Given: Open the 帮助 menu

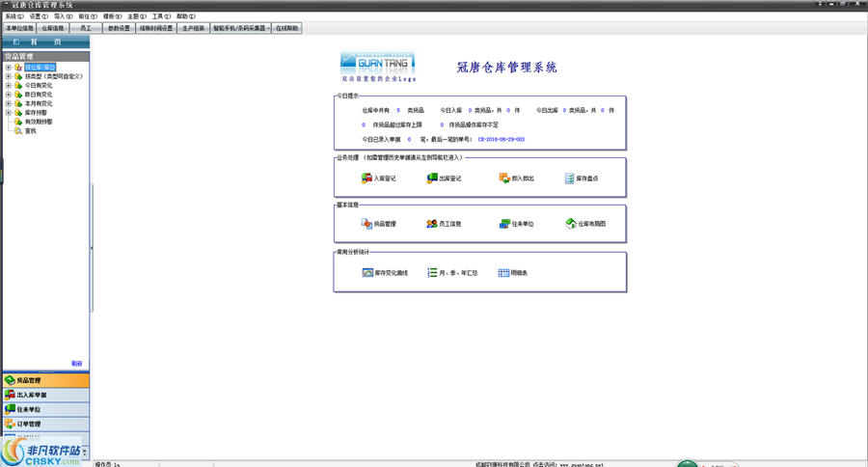Looking at the screenshot, I should [185, 16].
